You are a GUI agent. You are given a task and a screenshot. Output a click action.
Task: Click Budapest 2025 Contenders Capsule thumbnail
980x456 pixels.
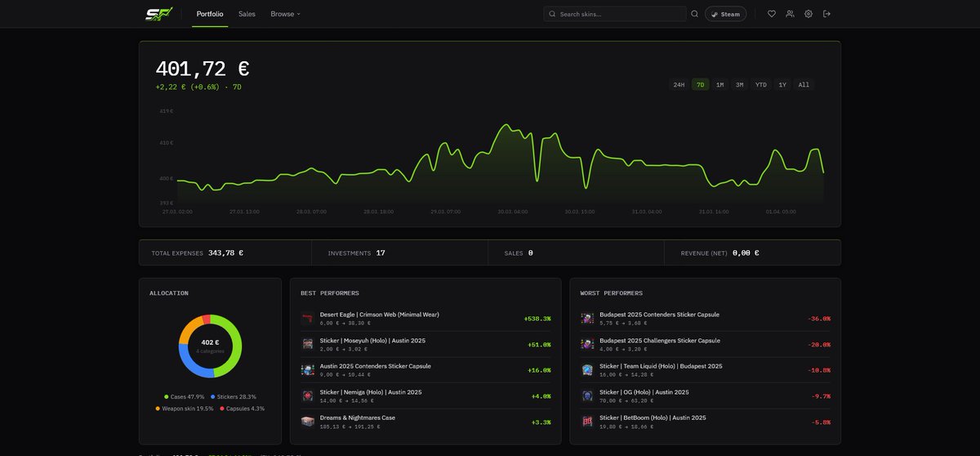[587, 318]
